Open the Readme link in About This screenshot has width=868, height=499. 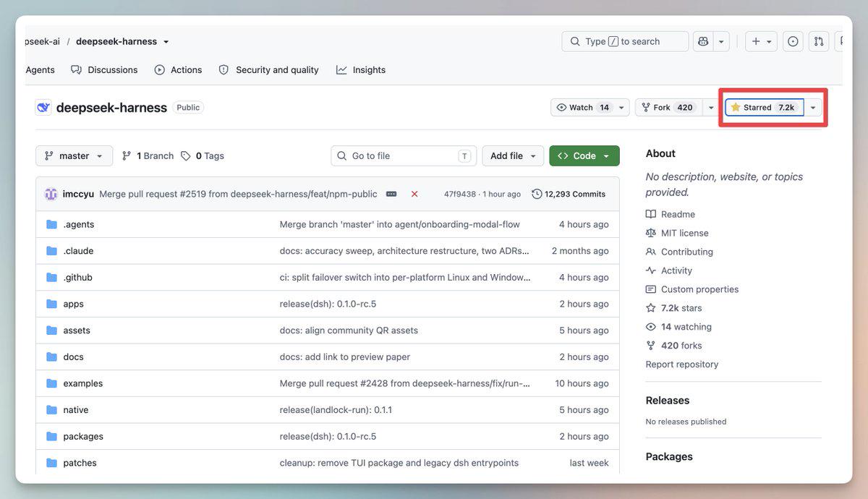coord(678,214)
